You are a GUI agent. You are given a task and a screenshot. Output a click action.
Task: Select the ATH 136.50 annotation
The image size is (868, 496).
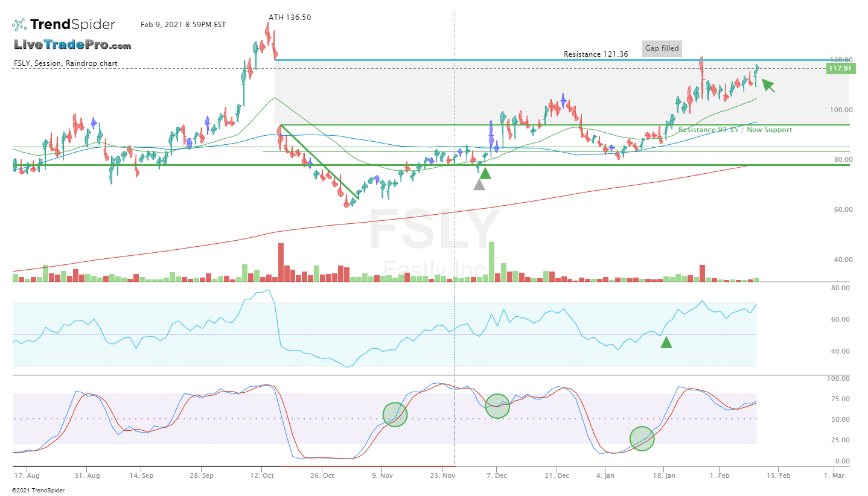point(290,17)
